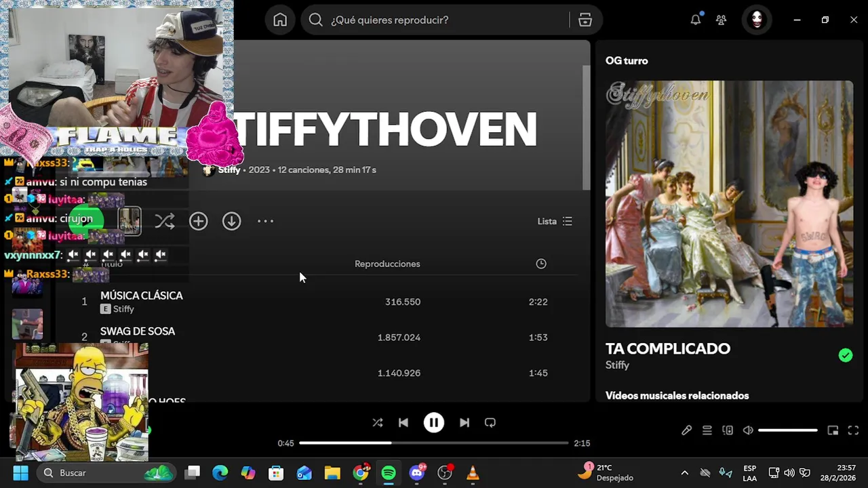Open File Explorer from taskbar
Screen dimensions: 868x488
pyautogui.click(x=332, y=472)
